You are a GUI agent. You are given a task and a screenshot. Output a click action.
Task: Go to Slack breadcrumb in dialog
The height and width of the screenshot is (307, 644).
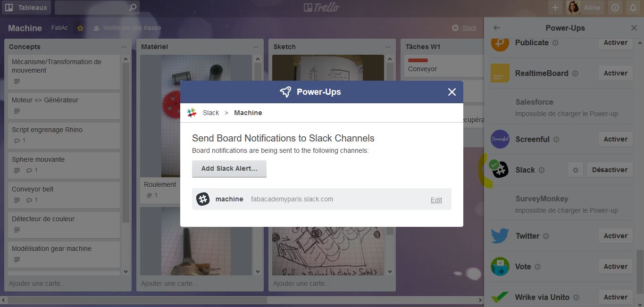tap(211, 113)
